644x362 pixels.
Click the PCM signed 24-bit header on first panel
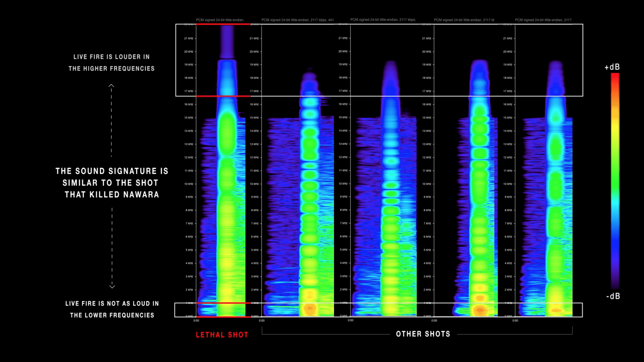pyautogui.click(x=221, y=19)
